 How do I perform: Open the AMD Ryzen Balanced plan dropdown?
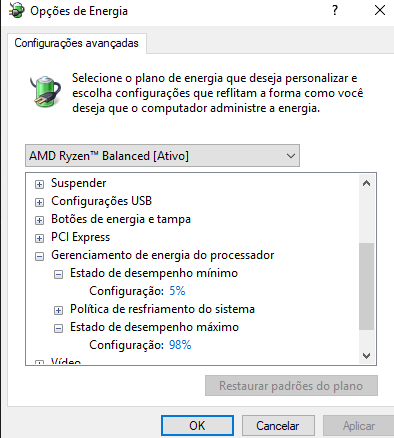tap(162, 156)
